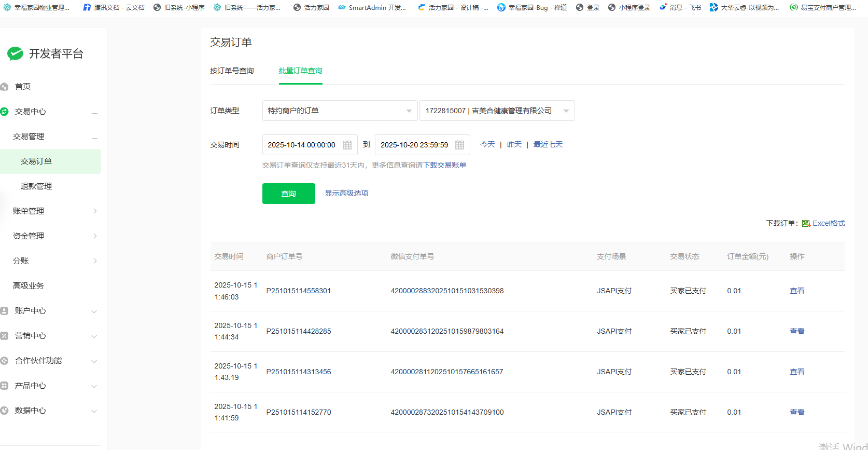Focus start time field 2025-10-14 00:00:00
Screen dimensions: 868x450
pyautogui.click(x=310, y=145)
